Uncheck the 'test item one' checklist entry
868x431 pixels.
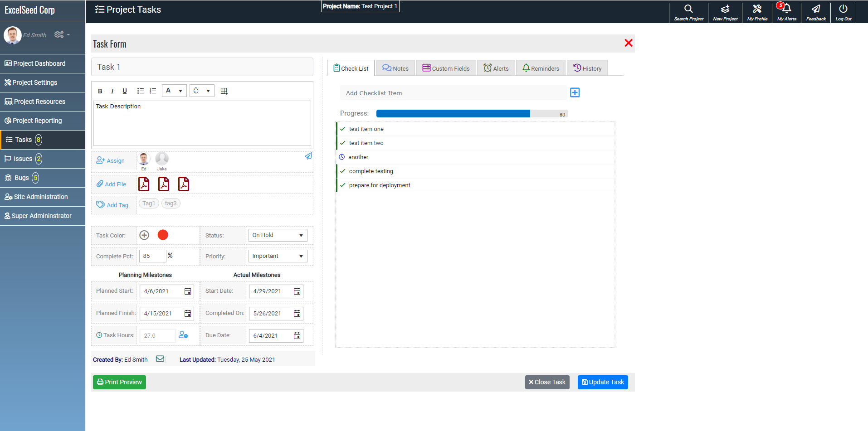(341, 129)
